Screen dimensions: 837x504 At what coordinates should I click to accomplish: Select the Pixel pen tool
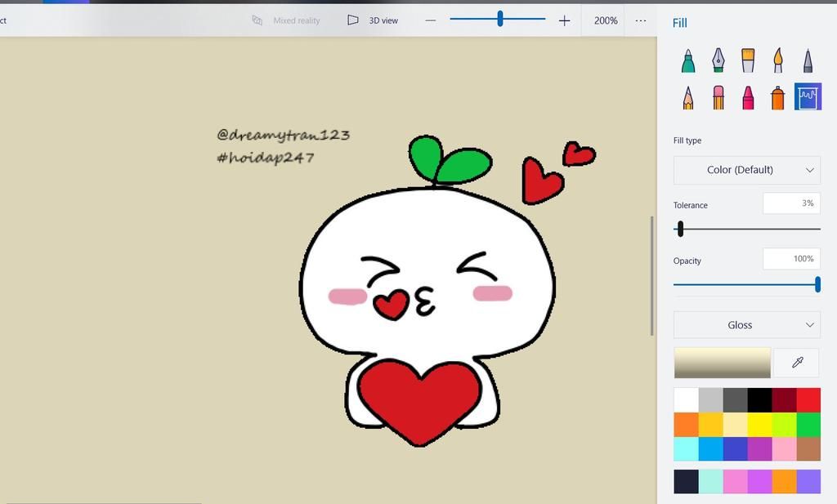coord(808,60)
